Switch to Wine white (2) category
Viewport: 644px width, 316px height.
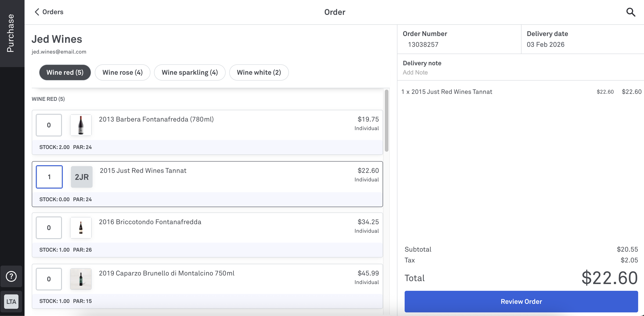259,72
